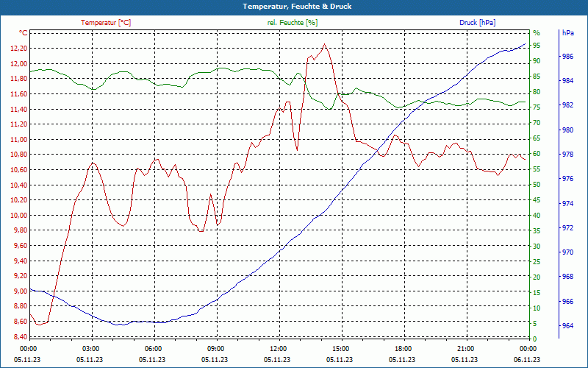Click temperature axis value 11,40
588x368 pixels.
(21, 109)
